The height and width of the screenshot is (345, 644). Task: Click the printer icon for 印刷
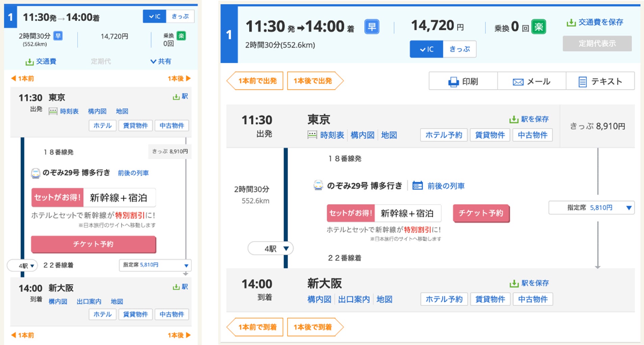(453, 82)
